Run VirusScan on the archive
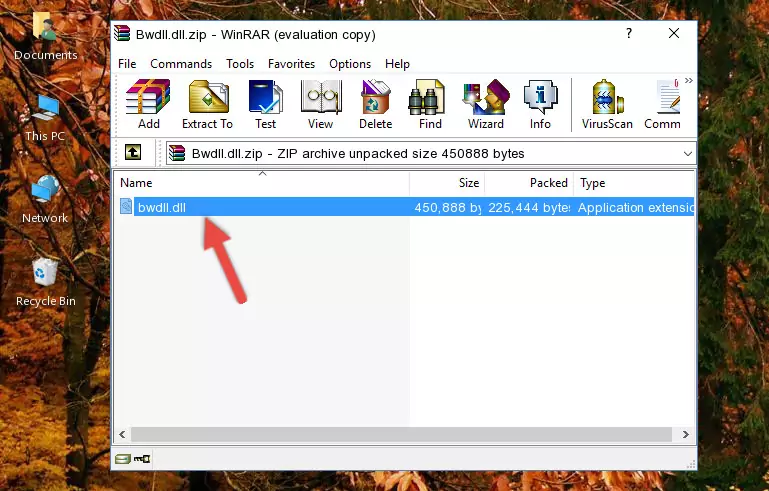769x491 pixels. pyautogui.click(x=607, y=104)
